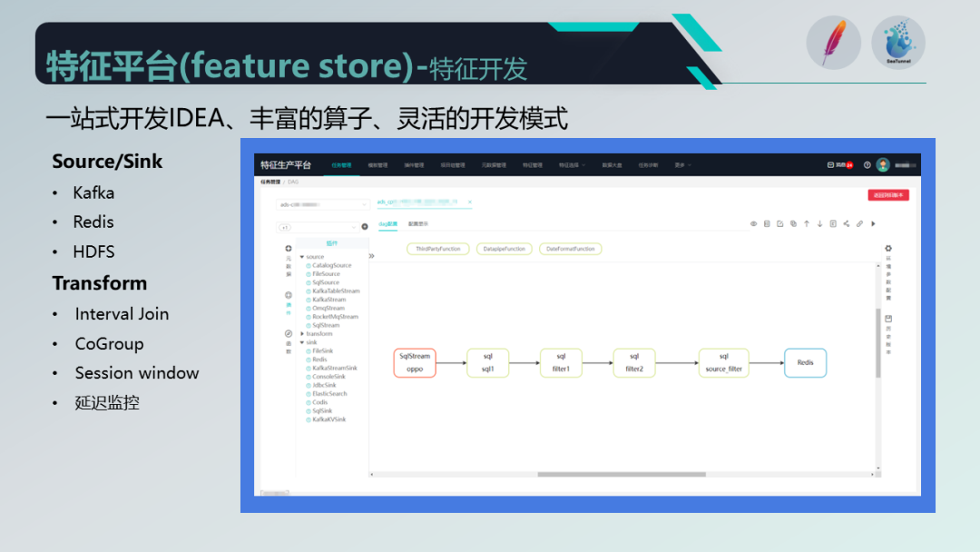980x552 pixels.
Task: Click the down arrow icon in DAG toolbar
Action: point(820,224)
